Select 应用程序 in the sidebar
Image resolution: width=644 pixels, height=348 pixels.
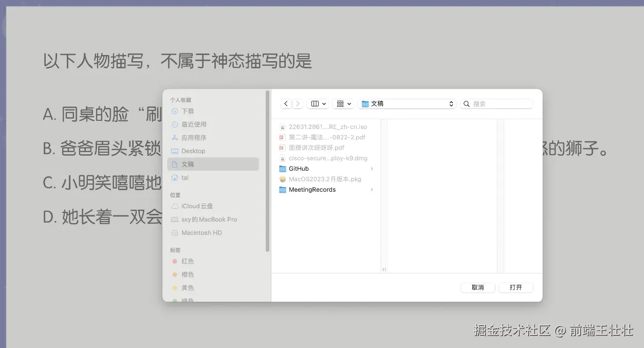click(x=213, y=138)
